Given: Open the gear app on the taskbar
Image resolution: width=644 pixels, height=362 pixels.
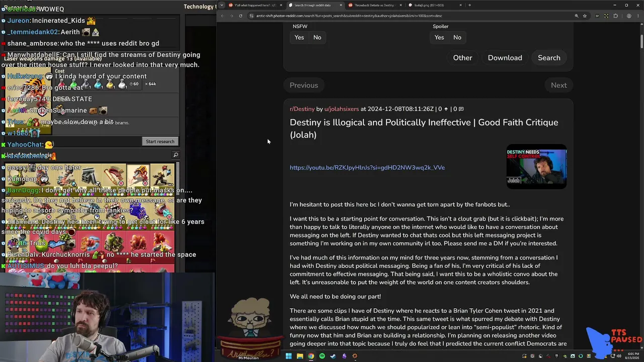Looking at the screenshot, I should coord(355,356).
